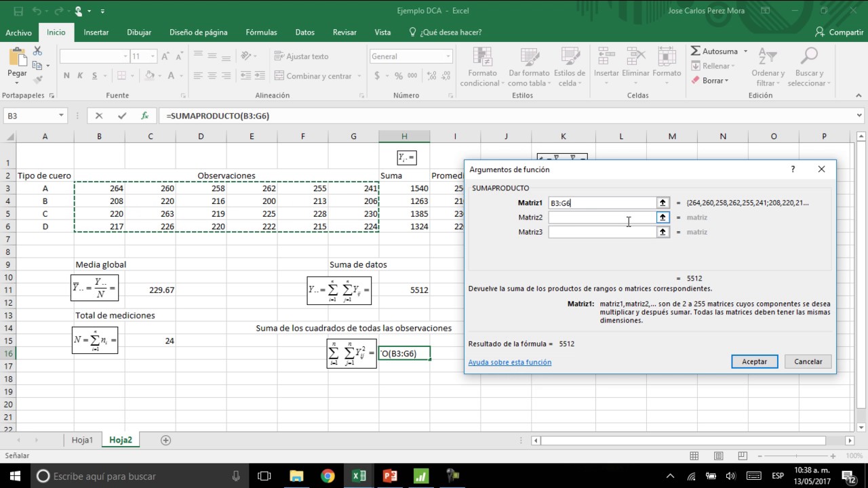Screen dimensions: 868x488
Task: Click the Matriz2 input field
Action: click(x=601, y=217)
